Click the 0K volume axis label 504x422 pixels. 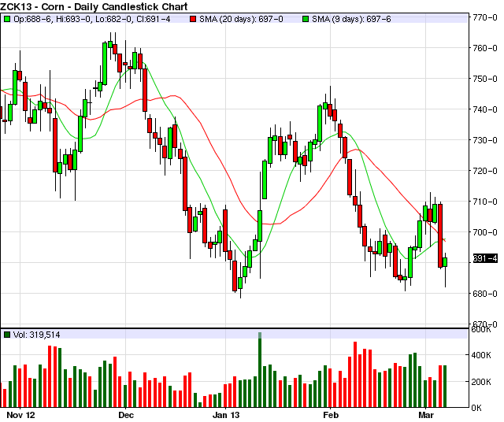pyautogui.click(x=476, y=408)
